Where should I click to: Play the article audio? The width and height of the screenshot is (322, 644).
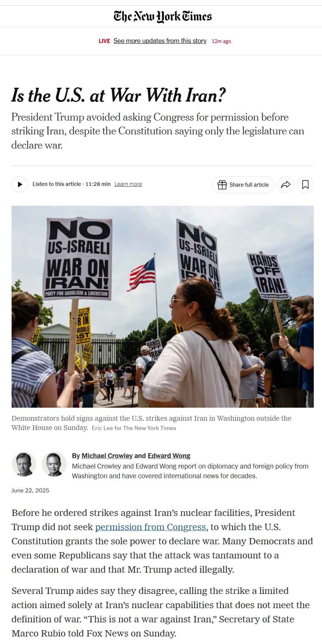coord(20,184)
